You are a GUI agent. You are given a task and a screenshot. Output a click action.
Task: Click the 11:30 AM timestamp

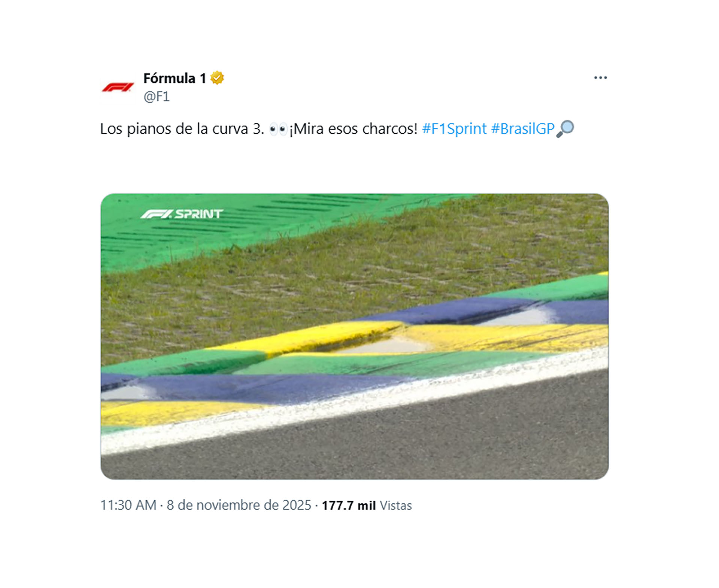coord(128,505)
